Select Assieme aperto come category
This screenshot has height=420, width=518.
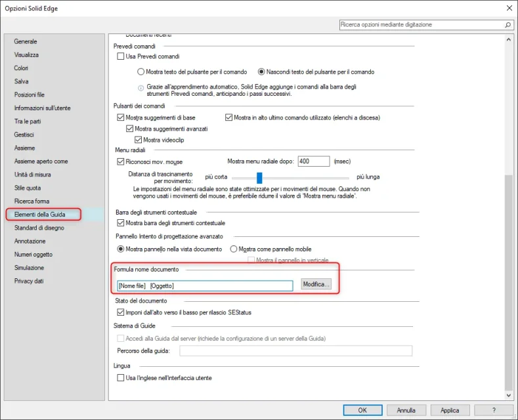(x=41, y=161)
